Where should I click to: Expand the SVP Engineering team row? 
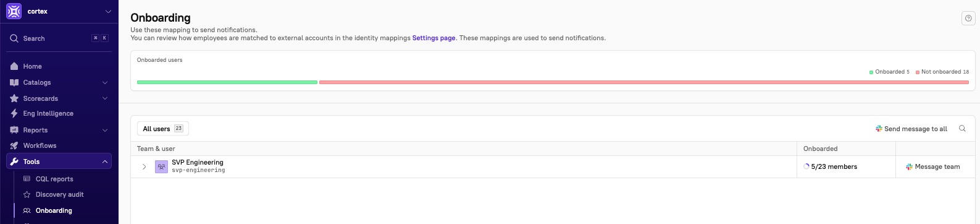point(144,167)
